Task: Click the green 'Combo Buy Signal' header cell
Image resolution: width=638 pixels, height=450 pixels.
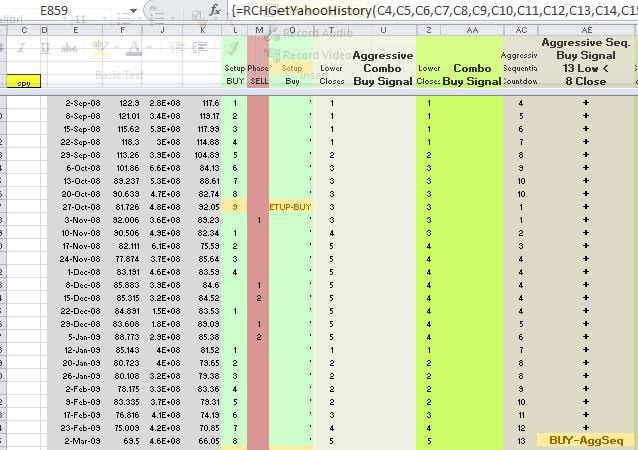Action: click(x=472, y=74)
